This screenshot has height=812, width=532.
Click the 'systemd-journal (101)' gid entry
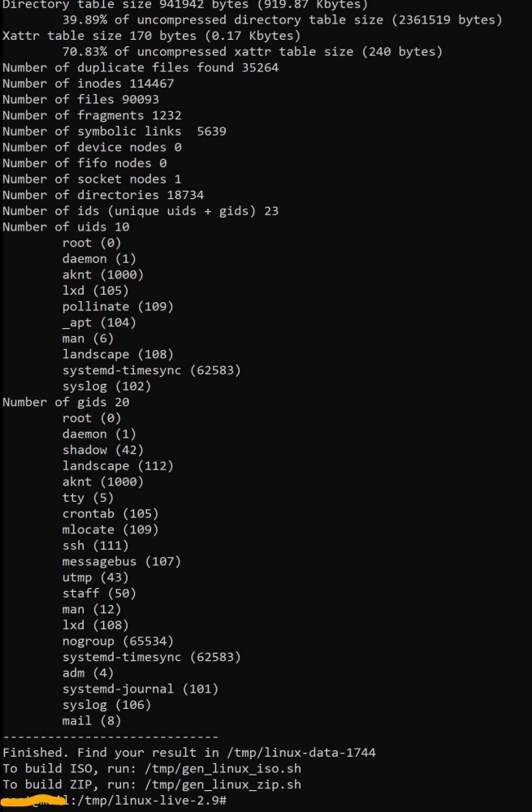140,689
